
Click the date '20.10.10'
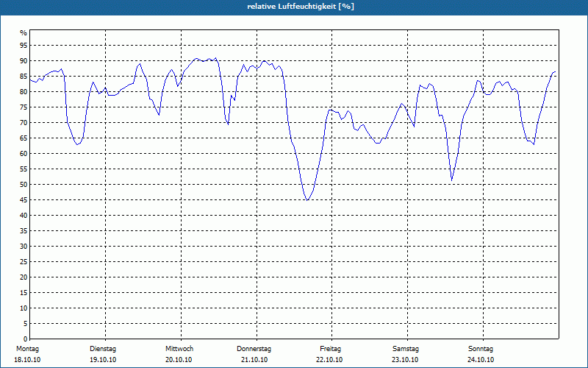tap(179, 360)
